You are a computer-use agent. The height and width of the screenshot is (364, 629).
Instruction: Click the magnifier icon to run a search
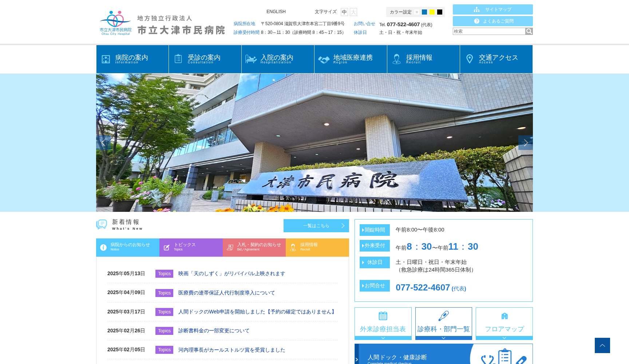529,31
